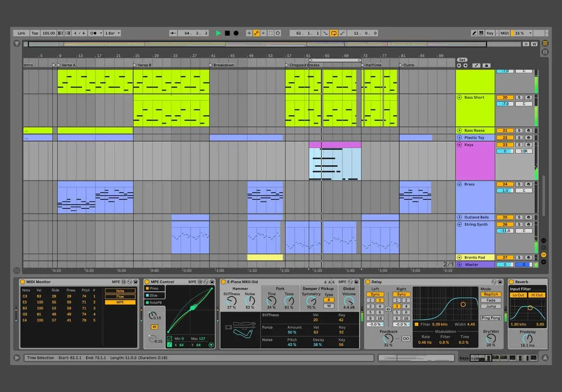Click the Ping Pong button in Delay
This screenshot has height=392, width=562.
[491, 318]
